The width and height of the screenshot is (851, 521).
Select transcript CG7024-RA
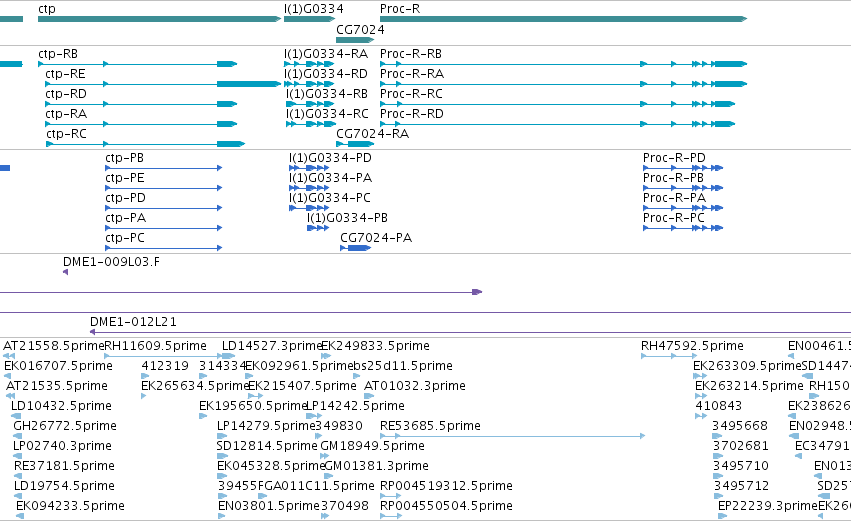[372, 134]
